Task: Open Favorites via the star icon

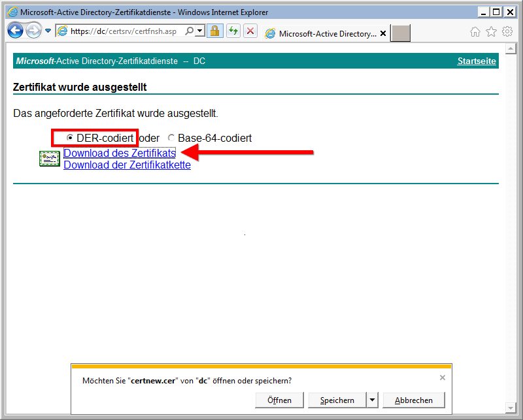Action: pyautogui.click(x=491, y=31)
